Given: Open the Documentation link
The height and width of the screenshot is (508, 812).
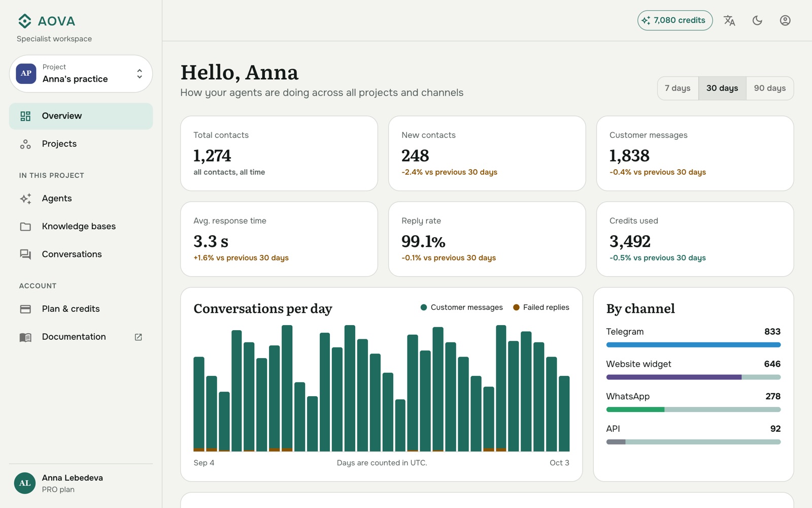Looking at the screenshot, I should click(81, 337).
